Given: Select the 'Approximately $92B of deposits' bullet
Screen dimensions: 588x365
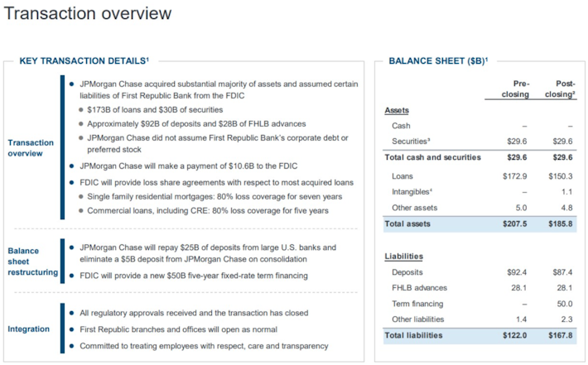Looking at the screenshot, I should 196,124.
